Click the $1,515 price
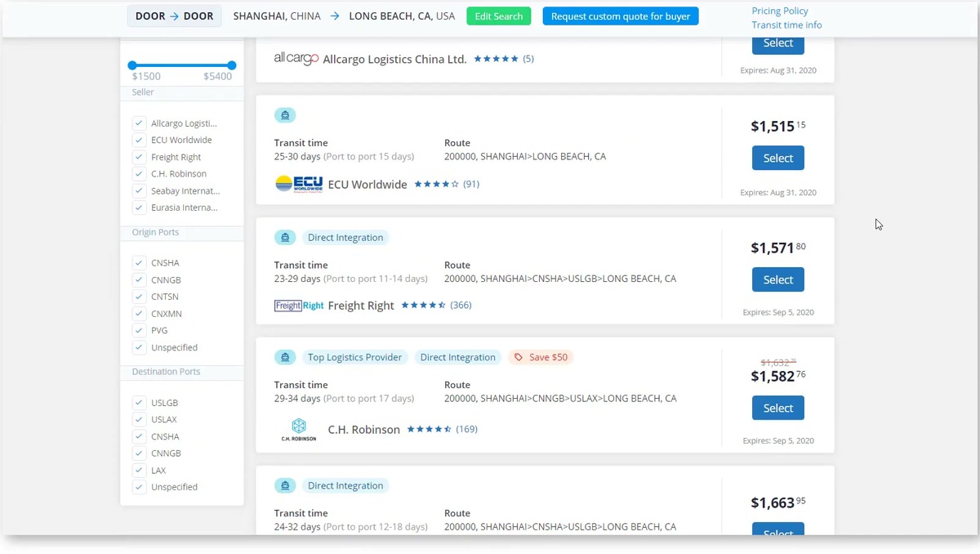980x554 pixels. click(x=778, y=126)
